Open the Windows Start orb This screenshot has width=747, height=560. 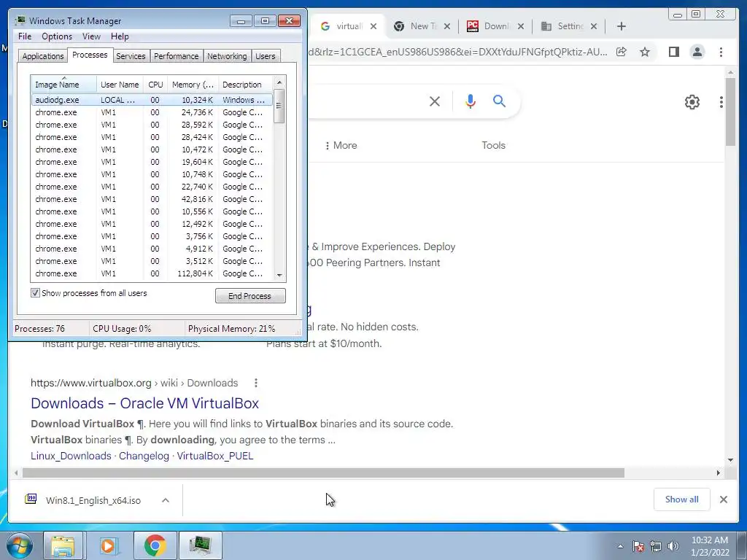click(20, 545)
